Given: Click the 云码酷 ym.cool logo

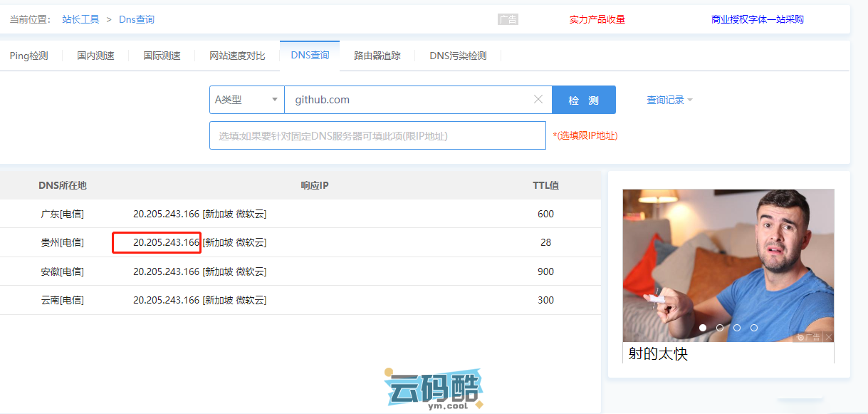Looking at the screenshot, I should 434,390.
